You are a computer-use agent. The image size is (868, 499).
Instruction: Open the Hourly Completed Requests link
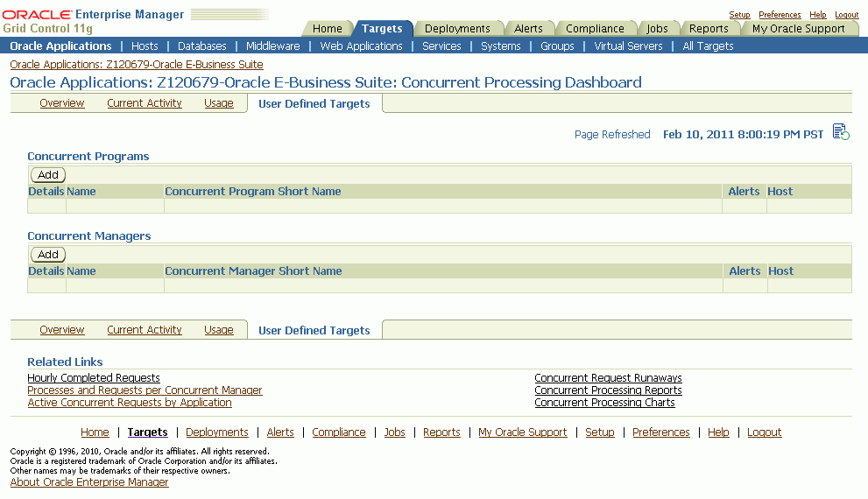click(x=94, y=378)
